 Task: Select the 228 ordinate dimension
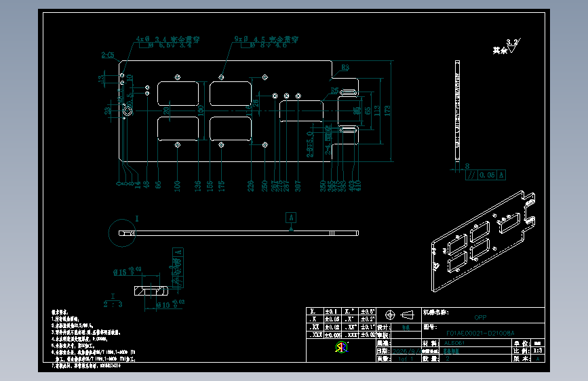(x=250, y=186)
